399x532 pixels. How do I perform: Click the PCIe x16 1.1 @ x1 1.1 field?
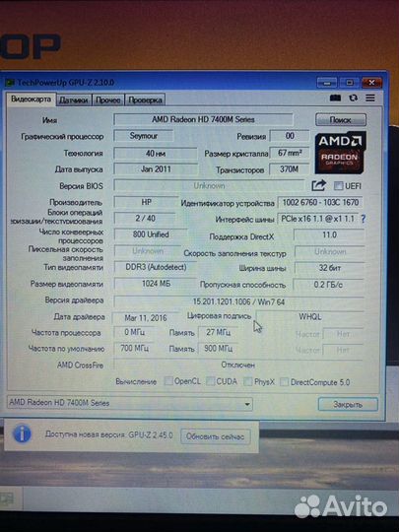[317, 219]
